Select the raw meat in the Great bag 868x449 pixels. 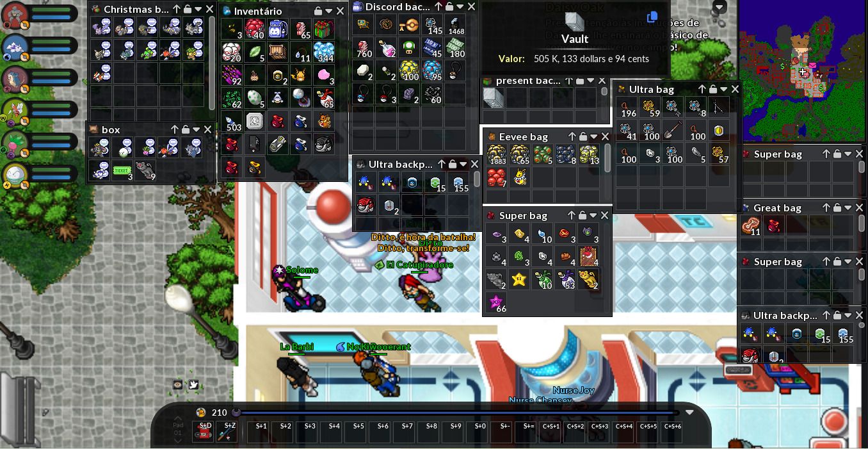[751, 225]
